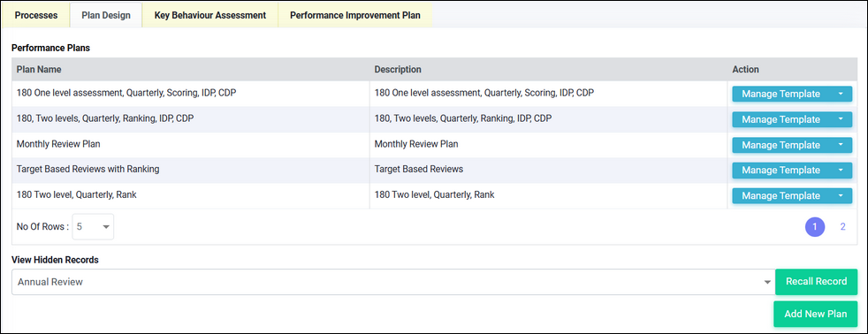Select plan name '180 Two level, Quarterly, Rank'

point(76,195)
